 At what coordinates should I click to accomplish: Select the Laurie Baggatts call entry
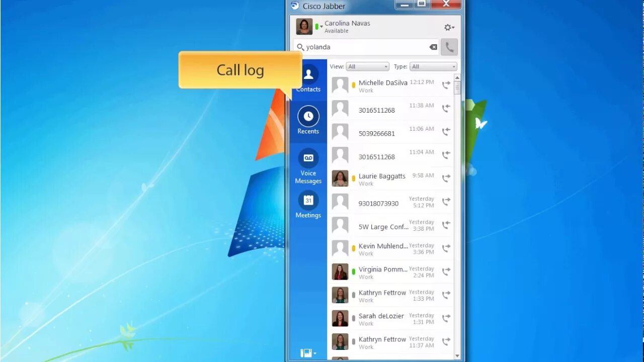tap(391, 179)
